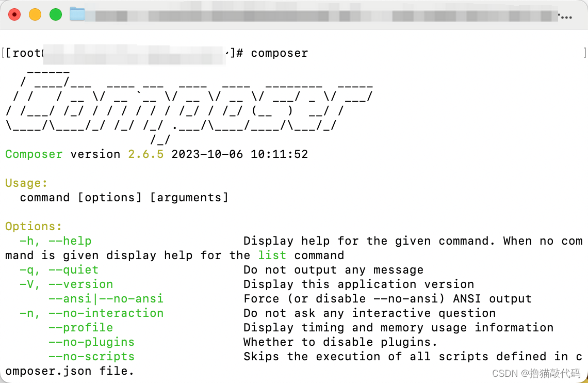Open the ellipsis overflow in title bar
The width and height of the screenshot is (588, 383).
tap(565, 17)
